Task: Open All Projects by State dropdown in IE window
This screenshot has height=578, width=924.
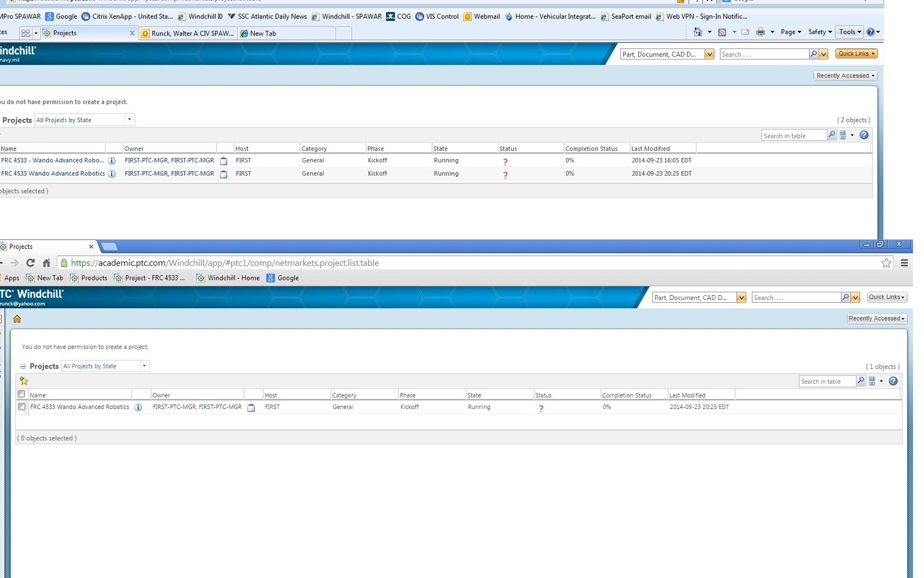Action: tap(129, 119)
